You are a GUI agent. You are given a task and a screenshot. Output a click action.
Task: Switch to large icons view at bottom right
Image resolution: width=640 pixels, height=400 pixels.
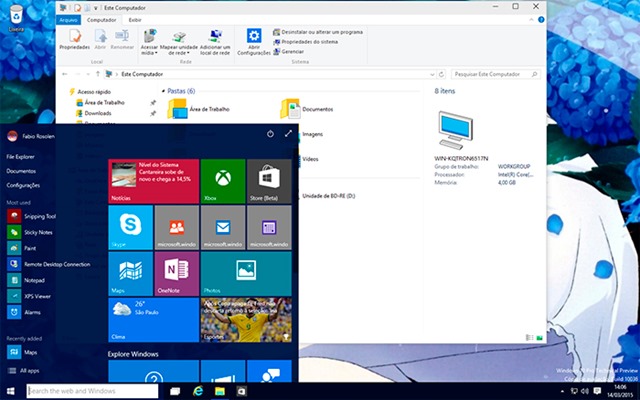point(539,338)
